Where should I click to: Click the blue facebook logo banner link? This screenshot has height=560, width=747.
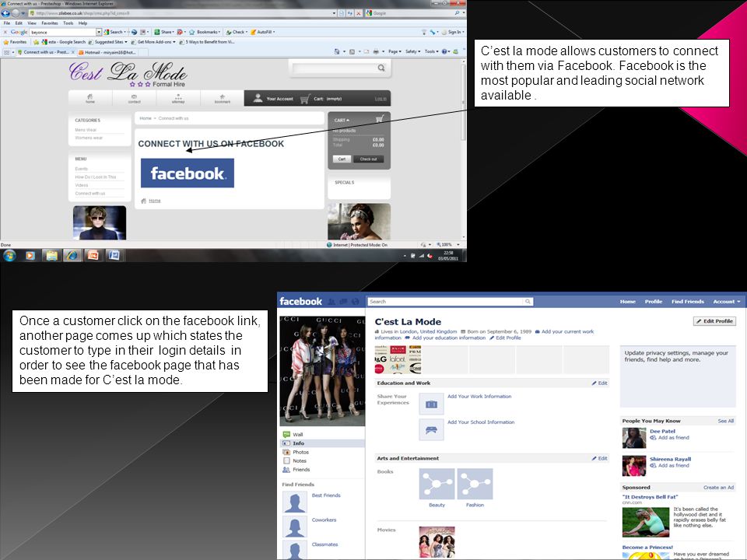tap(188, 173)
